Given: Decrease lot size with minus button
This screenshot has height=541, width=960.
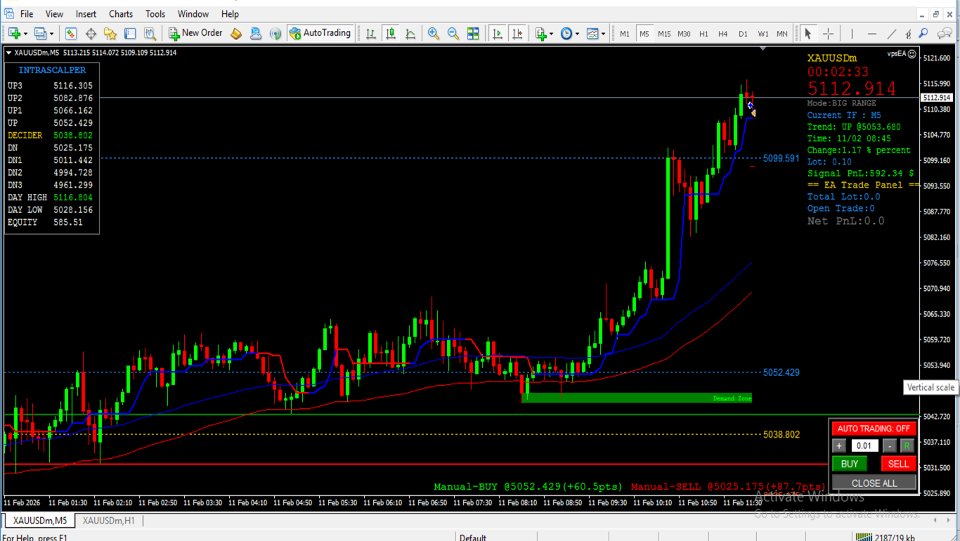Looking at the screenshot, I should [890, 446].
